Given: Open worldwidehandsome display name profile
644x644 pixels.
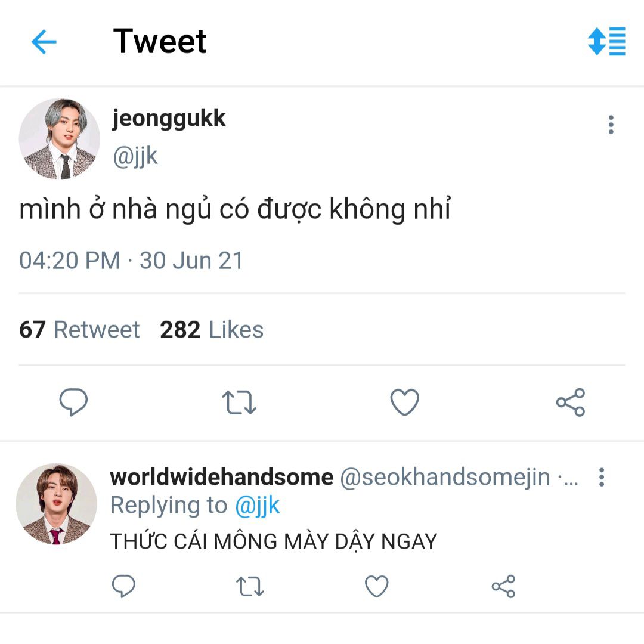Looking at the screenshot, I should [x=222, y=477].
